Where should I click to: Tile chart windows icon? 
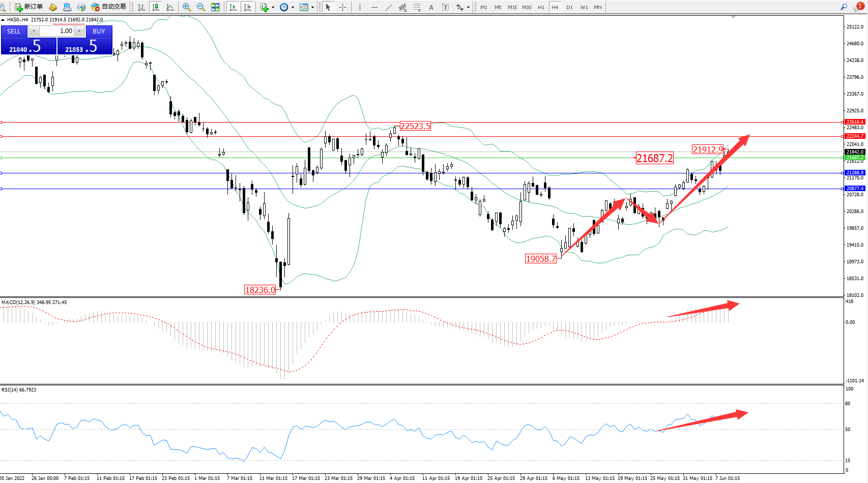click(215, 7)
